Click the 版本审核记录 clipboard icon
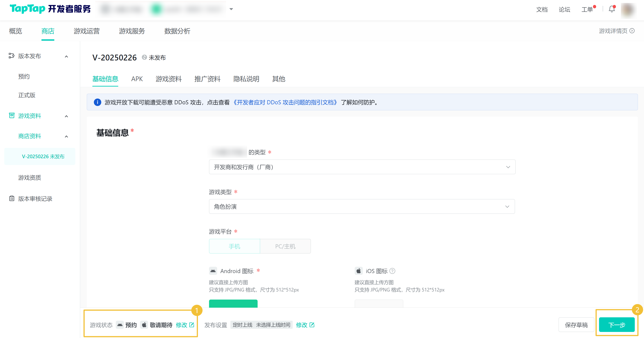Viewport: 644px width, 338px height. click(11, 198)
